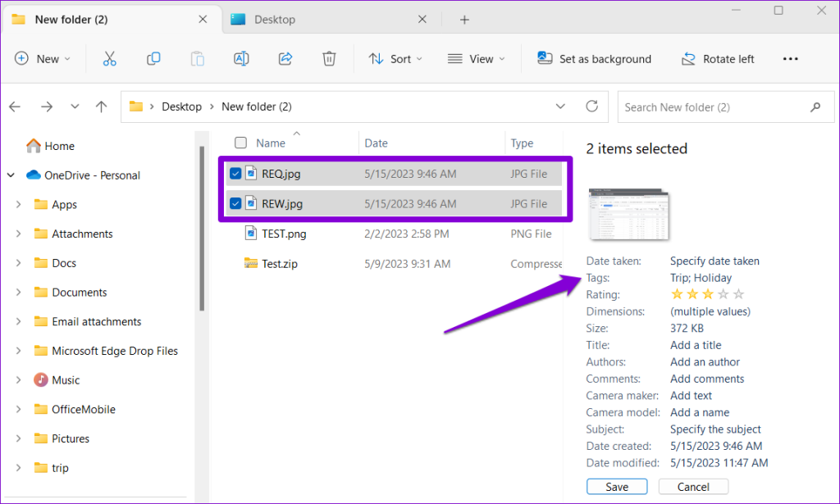Expand the Apps folder
This screenshot has width=840, height=504.
[x=19, y=204]
